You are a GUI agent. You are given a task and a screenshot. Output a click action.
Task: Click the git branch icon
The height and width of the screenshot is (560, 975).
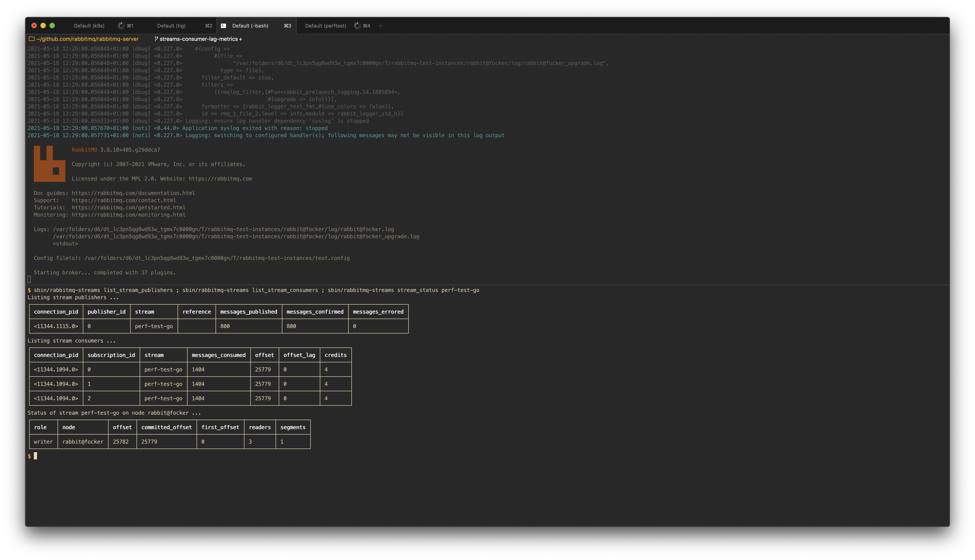pyautogui.click(x=156, y=39)
